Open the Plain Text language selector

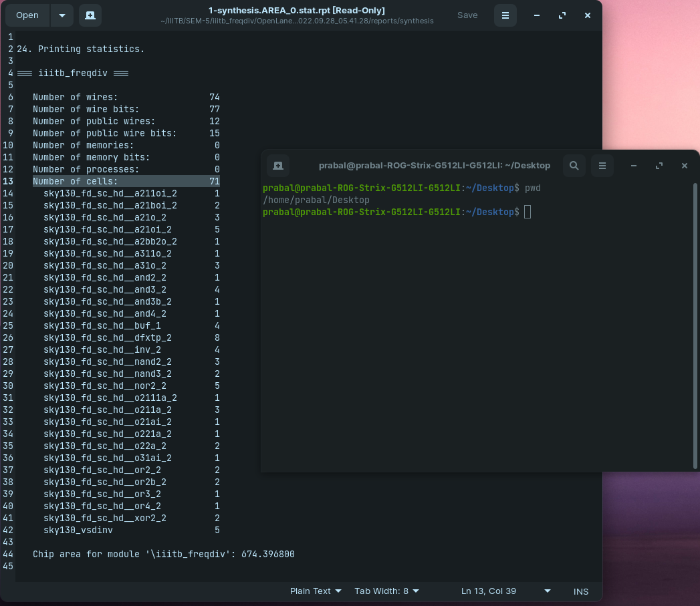click(x=314, y=591)
